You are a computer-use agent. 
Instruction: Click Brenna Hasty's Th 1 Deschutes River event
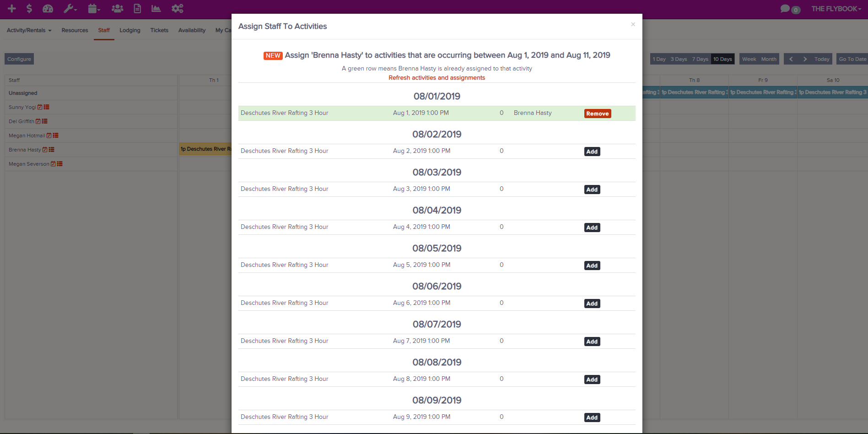click(x=205, y=149)
